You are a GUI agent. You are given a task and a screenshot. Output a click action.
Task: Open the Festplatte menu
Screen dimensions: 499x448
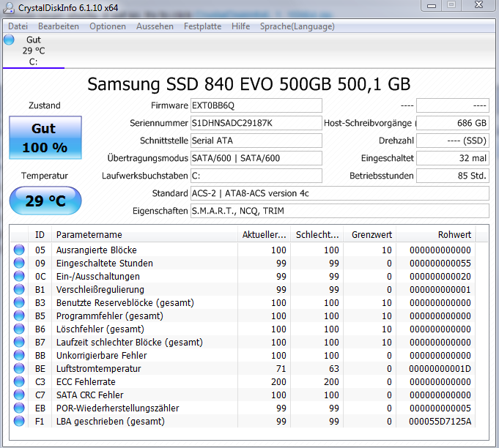pos(203,26)
